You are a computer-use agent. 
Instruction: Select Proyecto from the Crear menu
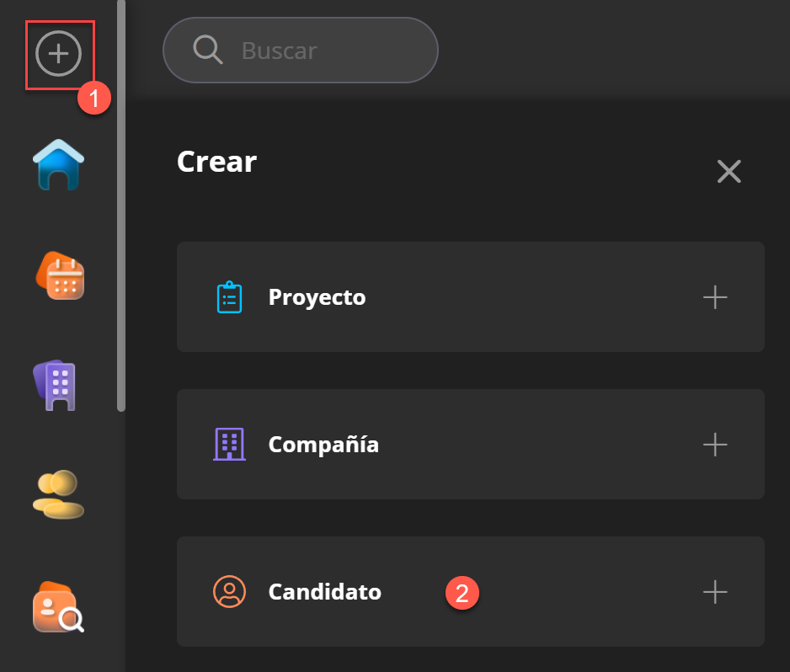(317, 297)
